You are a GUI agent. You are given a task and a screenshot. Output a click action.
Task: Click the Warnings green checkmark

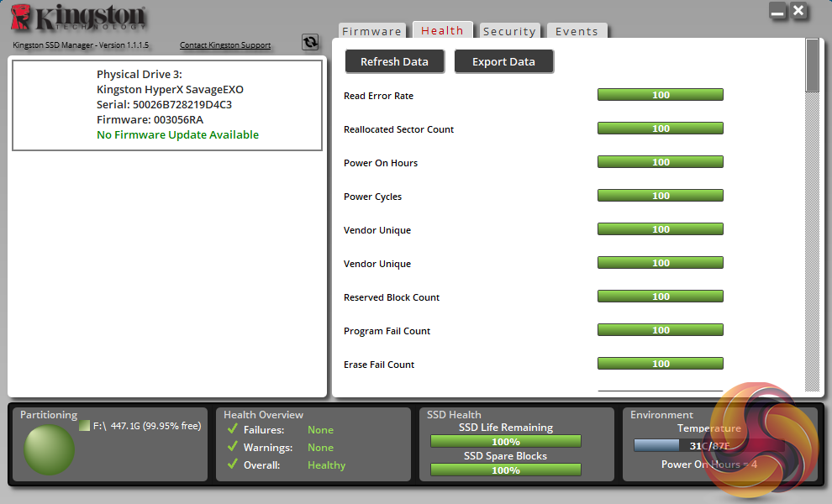click(232, 447)
